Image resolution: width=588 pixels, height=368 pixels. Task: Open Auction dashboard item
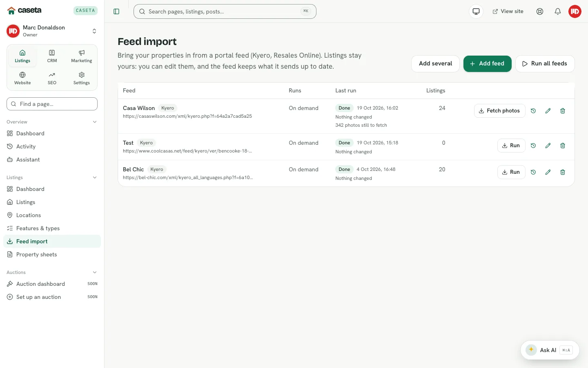click(x=52, y=284)
